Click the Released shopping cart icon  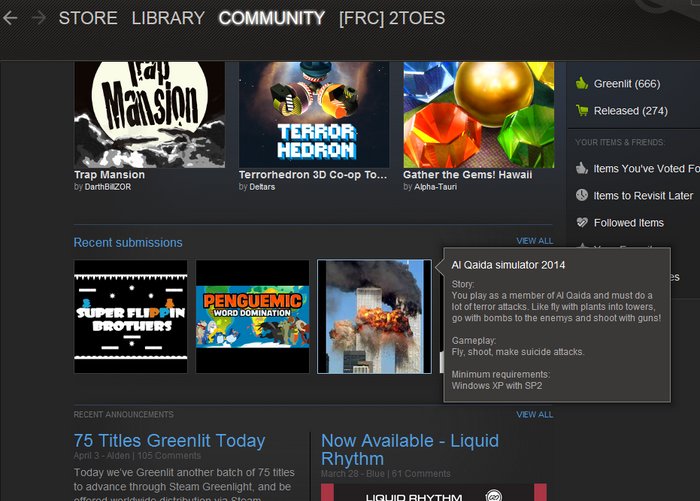[582, 110]
